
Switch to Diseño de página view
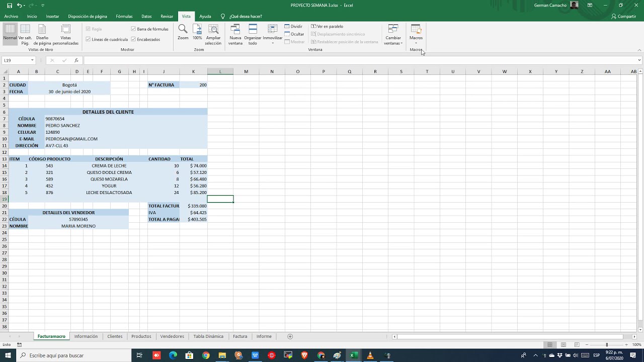pos(42,35)
